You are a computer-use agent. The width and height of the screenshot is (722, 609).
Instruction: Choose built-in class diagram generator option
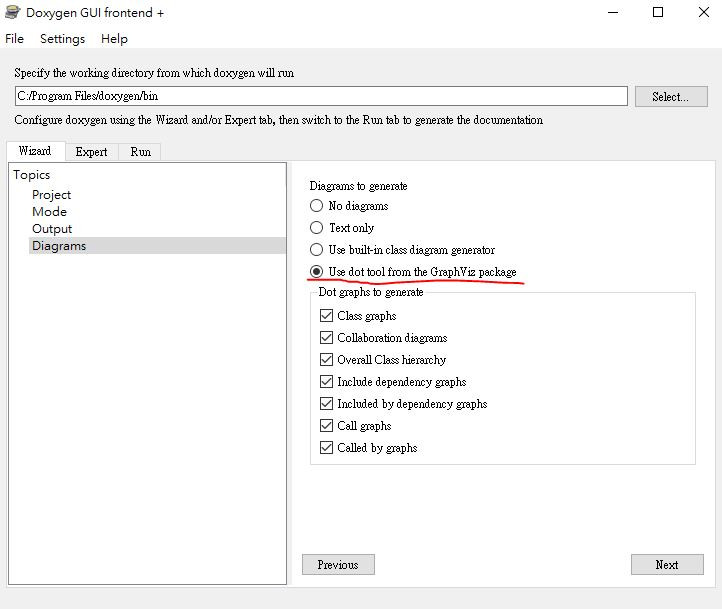point(402,250)
